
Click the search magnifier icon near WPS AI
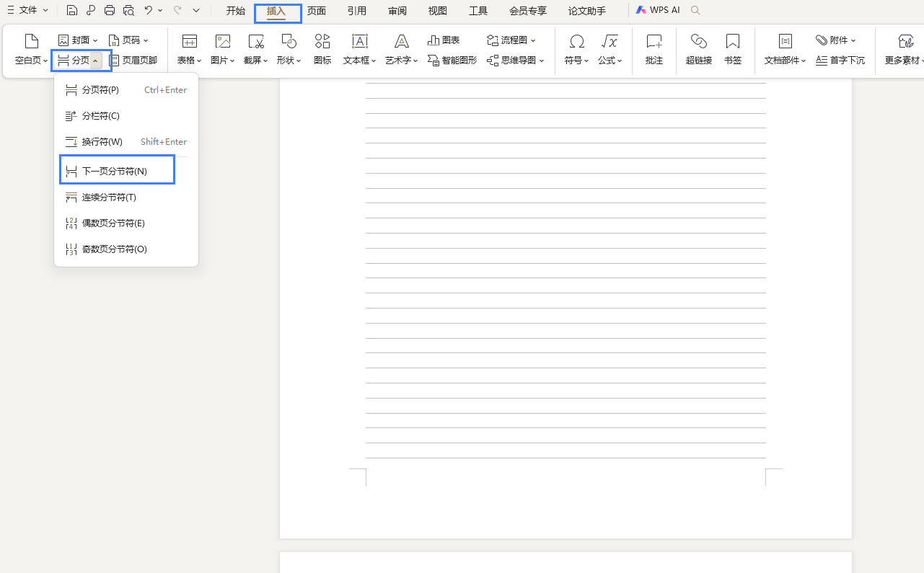695,11
